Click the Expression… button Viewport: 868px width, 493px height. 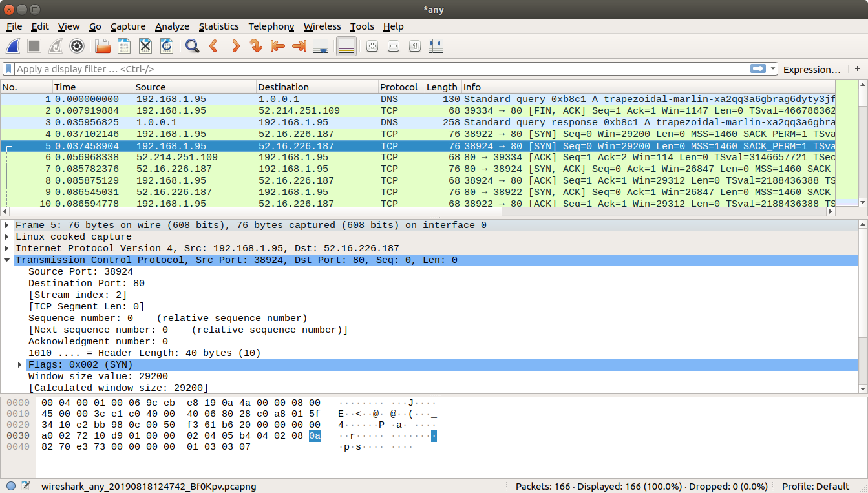tap(811, 69)
